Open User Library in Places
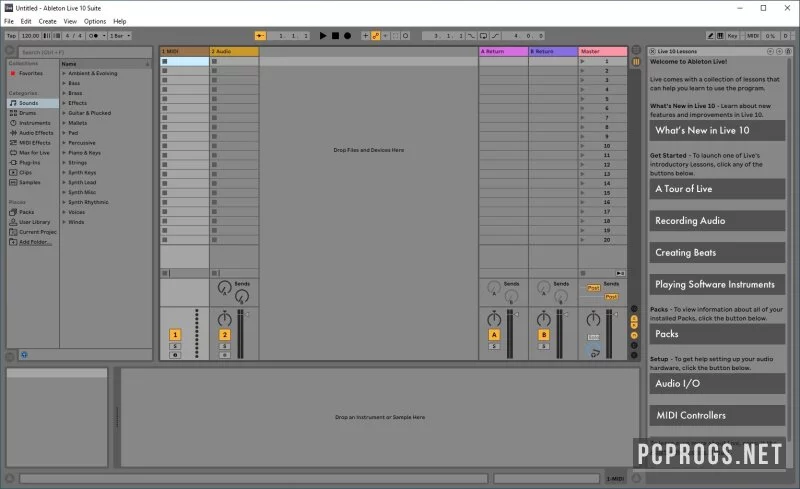Viewport: 800px width, 489px height. pos(35,222)
